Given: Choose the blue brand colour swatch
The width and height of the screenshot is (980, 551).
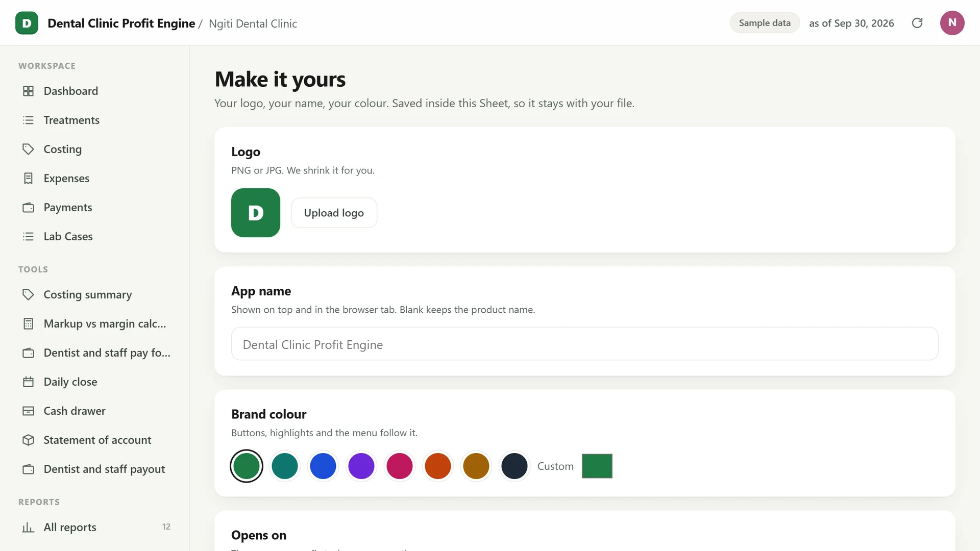Looking at the screenshot, I should [x=323, y=466].
